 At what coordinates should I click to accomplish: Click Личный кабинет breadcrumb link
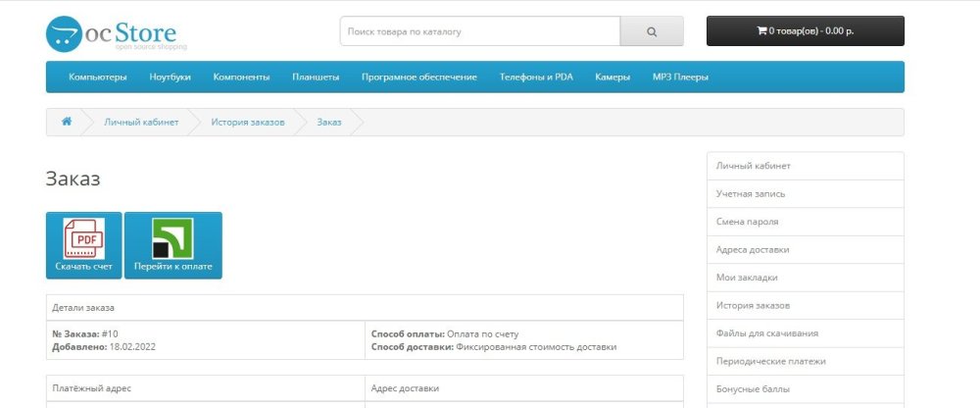pyautogui.click(x=142, y=123)
